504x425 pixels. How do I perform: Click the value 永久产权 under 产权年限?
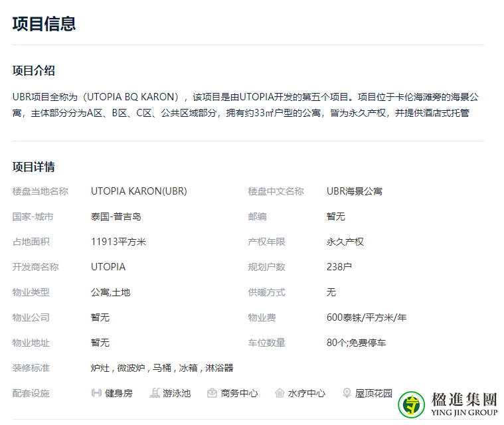345,242
